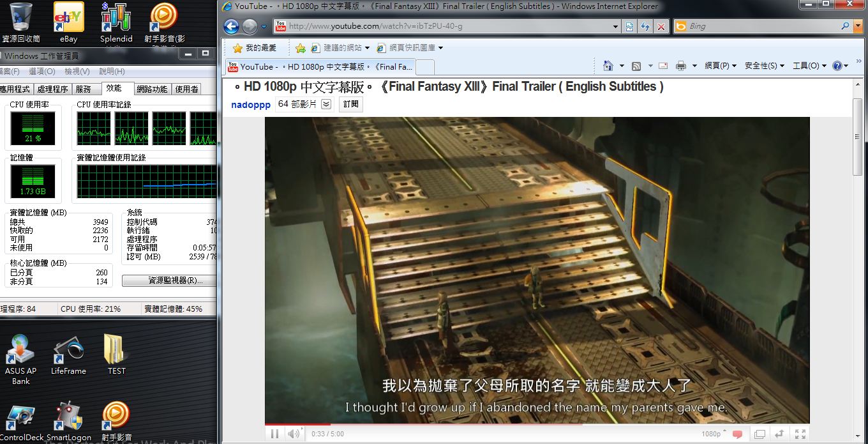Screen dimensions: 868x444
Task: Open the IE Home page icon
Action: pos(608,66)
